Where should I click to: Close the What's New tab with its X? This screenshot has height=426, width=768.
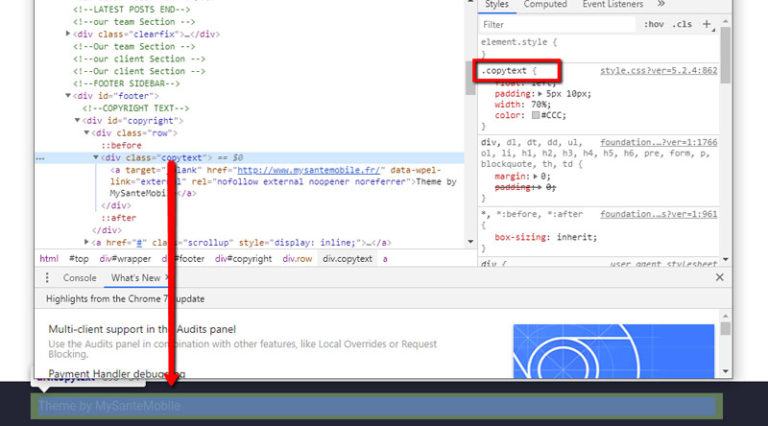click(x=168, y=277)
